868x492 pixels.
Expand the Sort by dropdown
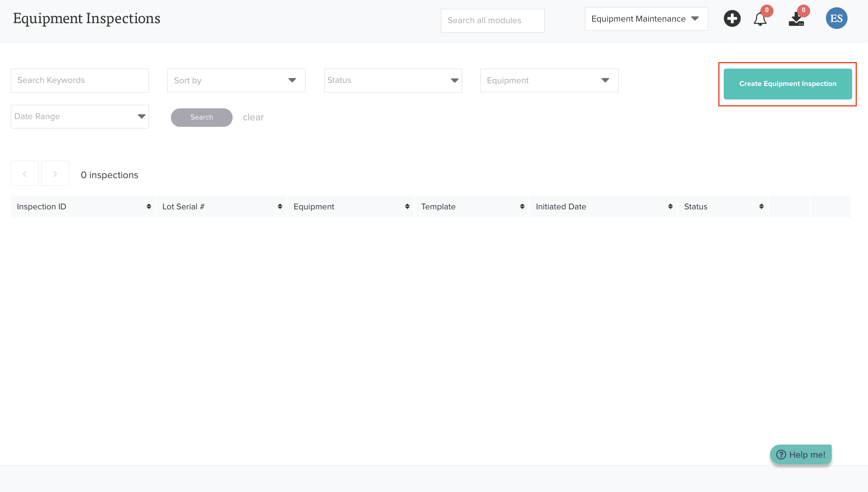[236, 81]
